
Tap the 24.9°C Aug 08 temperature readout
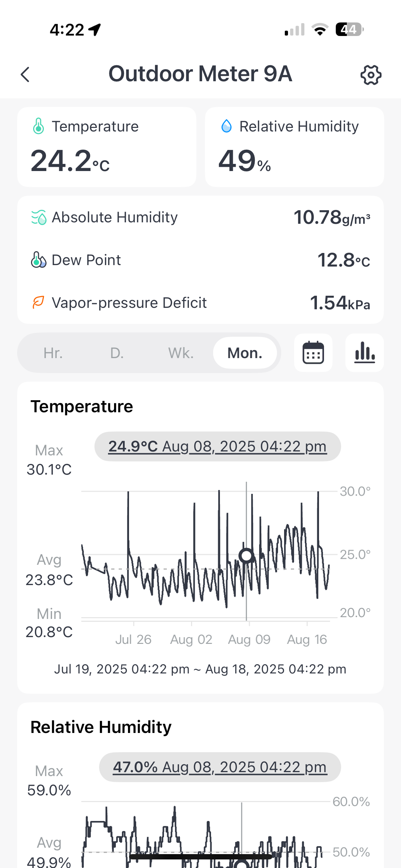217,446
